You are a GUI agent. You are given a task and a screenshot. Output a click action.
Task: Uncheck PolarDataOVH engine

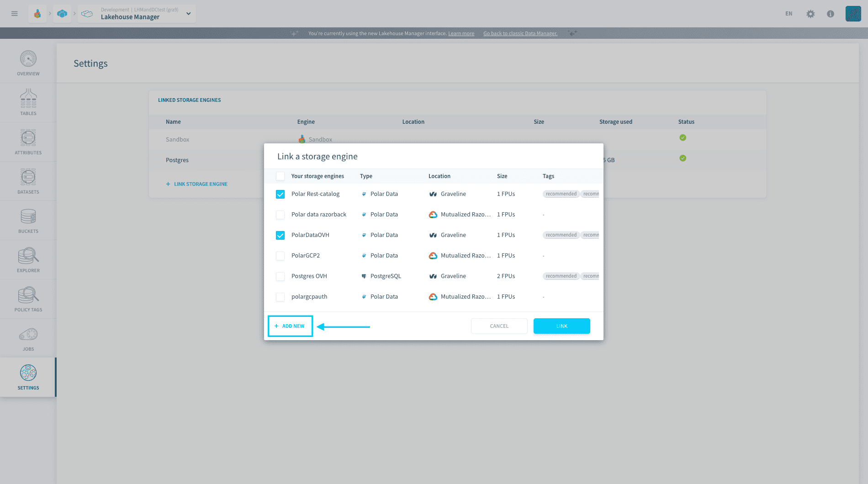281,235
